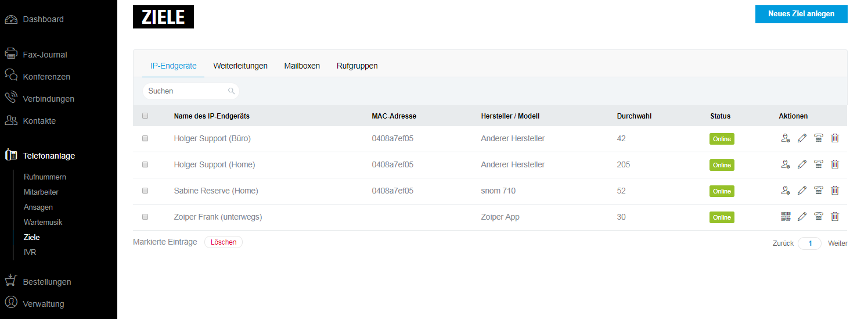868x319 pixels.
Task: Open user settings icon for Sabine Reserve
Action: pos(786,191)
